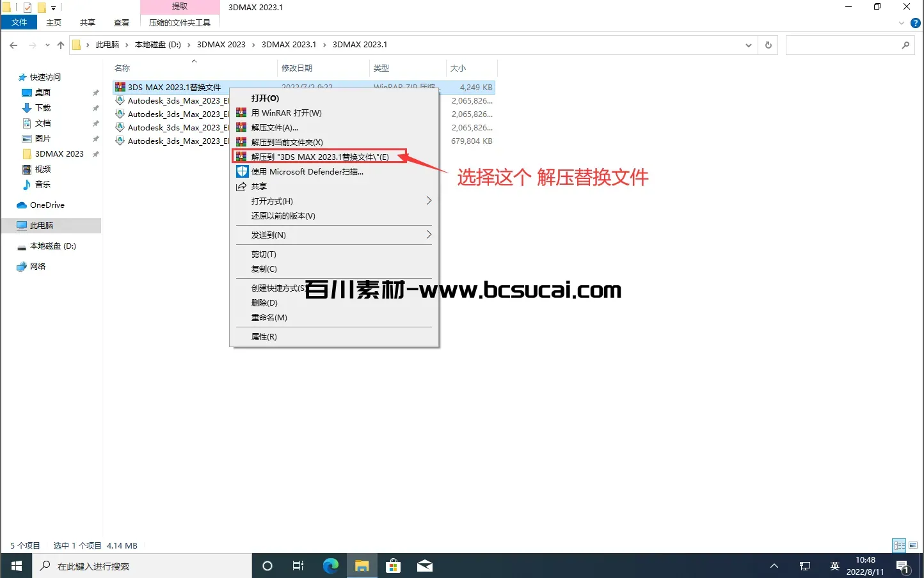Image resolution: width=924 pixels, height=578 pixels.
Task: Sort files by 修改日期 column header
Action: (297, 68)
